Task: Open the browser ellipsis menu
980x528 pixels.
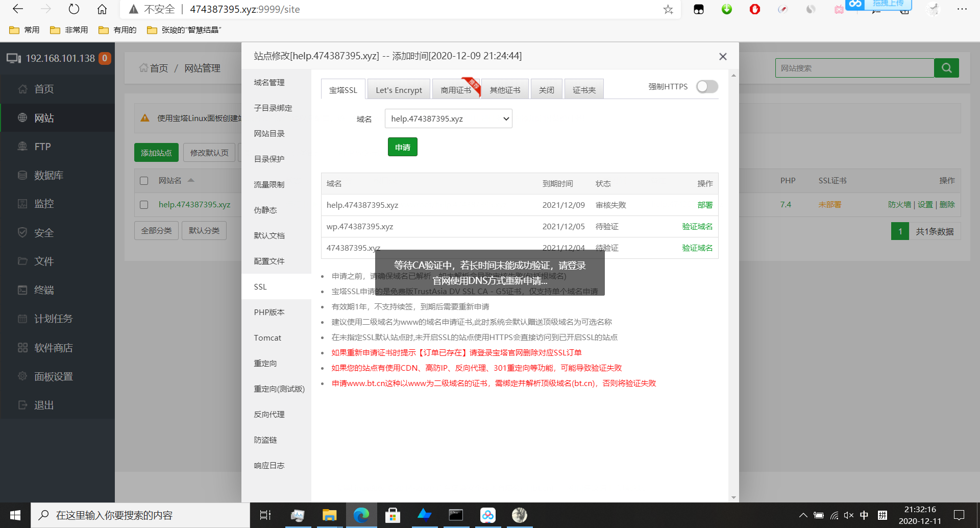Action: point(962,9)
